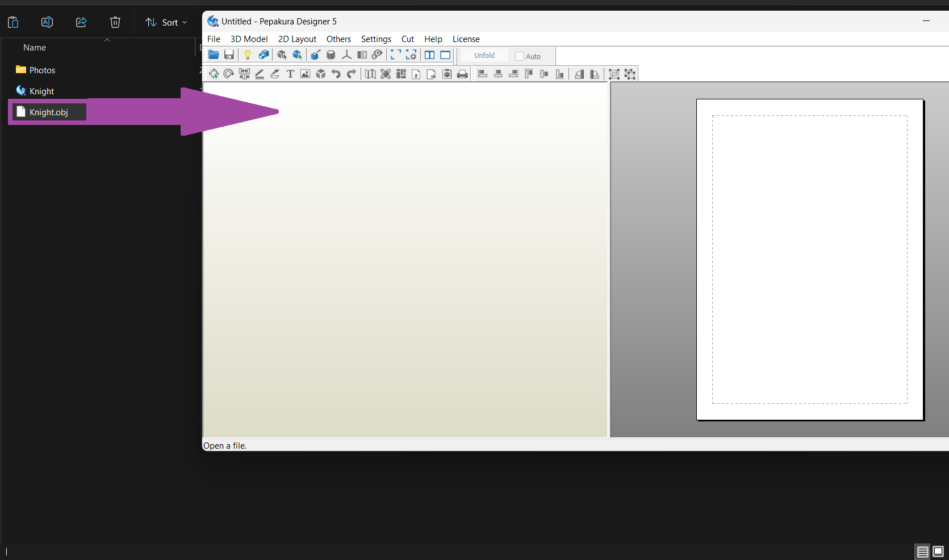Open the 2D Layout menu
949x560 pixels.
[297, 39]
